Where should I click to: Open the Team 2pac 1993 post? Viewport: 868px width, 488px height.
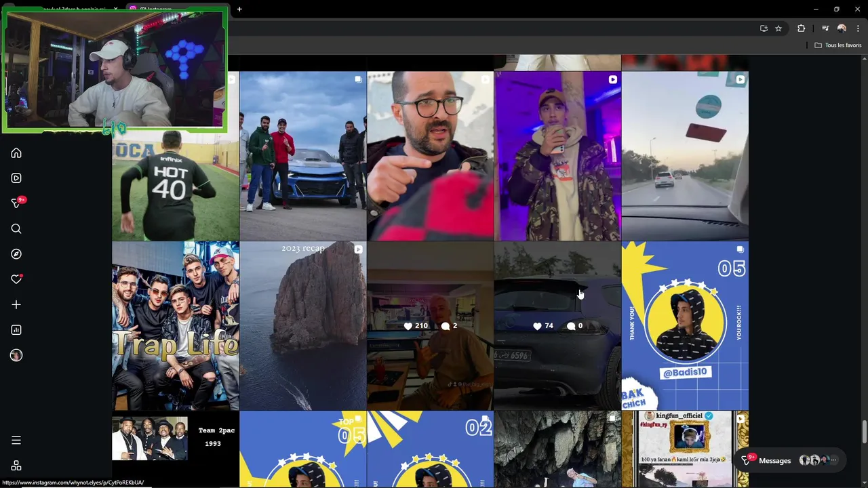(x=176, y=449)
